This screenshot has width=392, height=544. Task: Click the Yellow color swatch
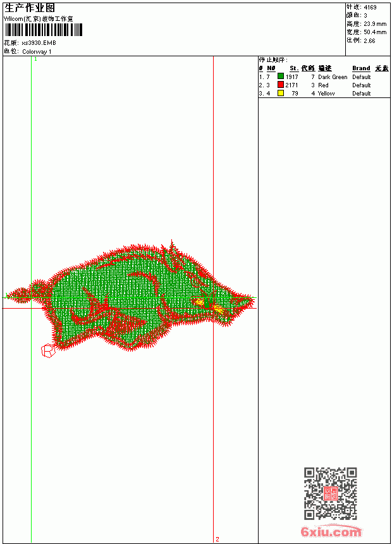click(x=281, y=93)
